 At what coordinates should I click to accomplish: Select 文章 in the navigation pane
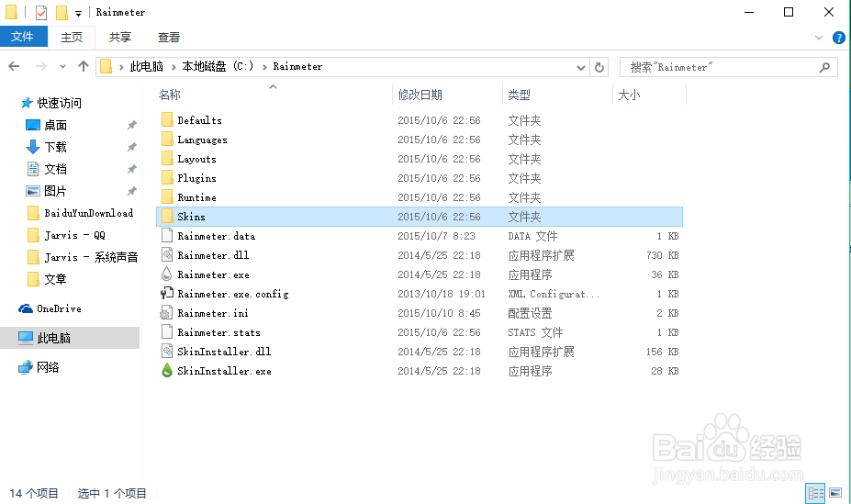(x=55, y=279)
